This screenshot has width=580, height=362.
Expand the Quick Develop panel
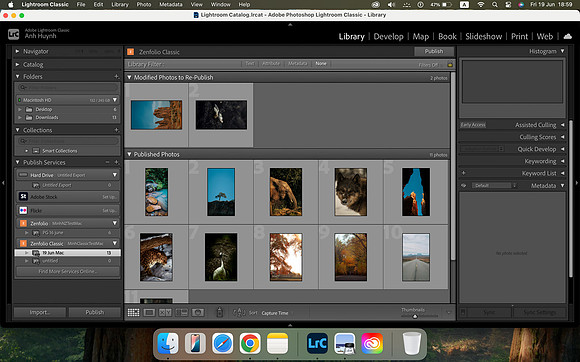[x=563, y=149]
